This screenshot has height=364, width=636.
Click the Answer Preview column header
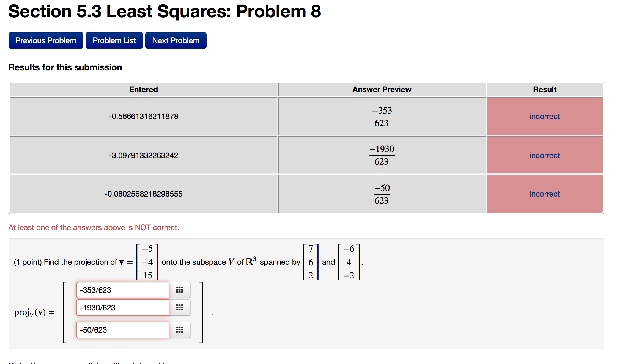(382, 89)
